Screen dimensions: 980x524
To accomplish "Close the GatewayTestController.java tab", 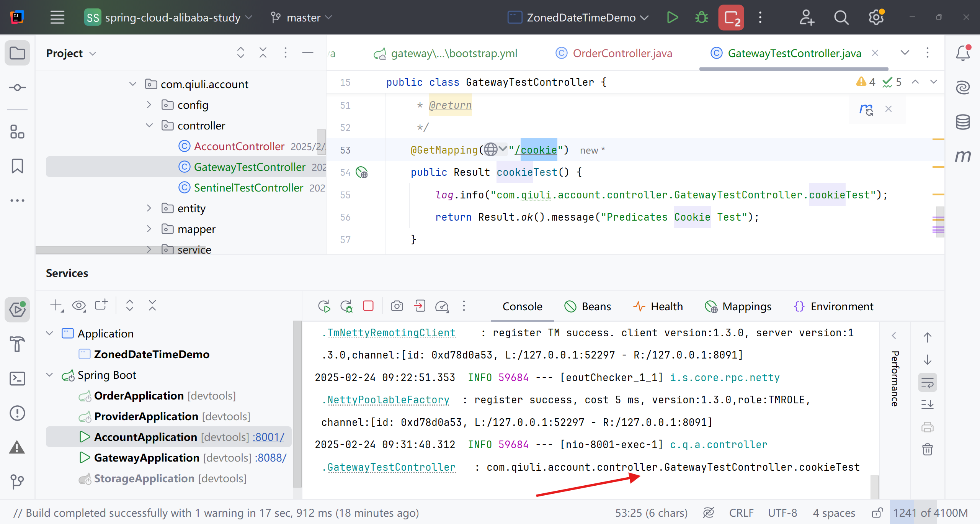I will [x=875, y=53].
